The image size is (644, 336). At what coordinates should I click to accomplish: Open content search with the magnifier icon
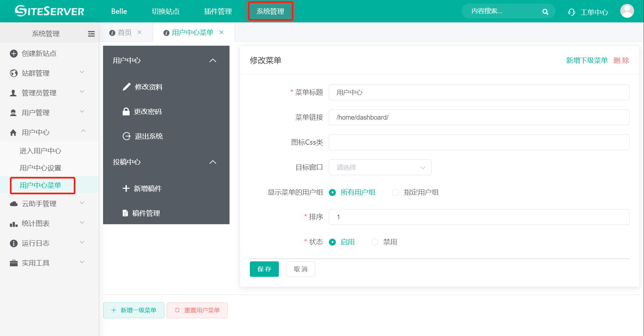coord(545,11)
